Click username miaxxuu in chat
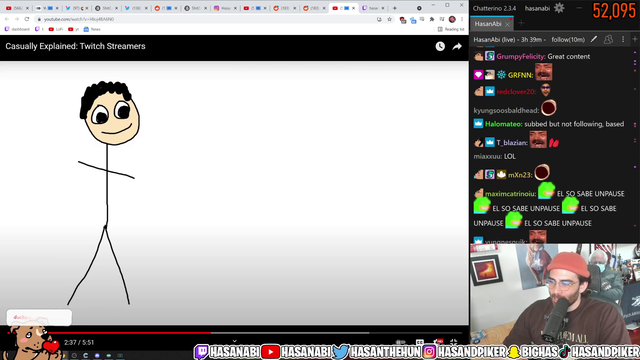 (488, 157)
